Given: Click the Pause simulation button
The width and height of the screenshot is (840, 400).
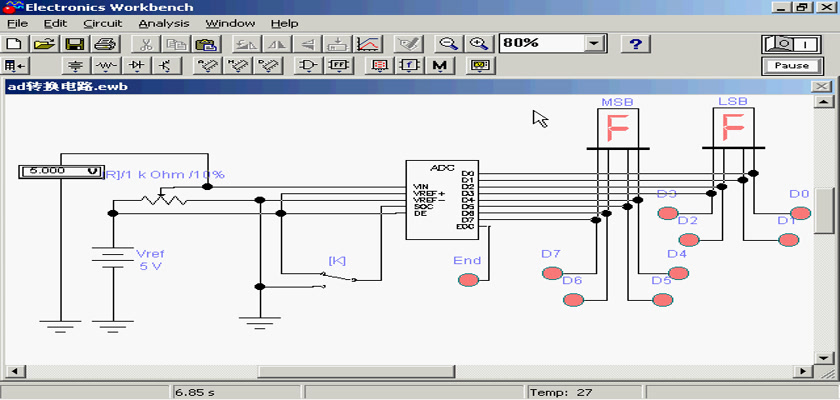Looking at the screenshot, I should (x=792, y=66).
